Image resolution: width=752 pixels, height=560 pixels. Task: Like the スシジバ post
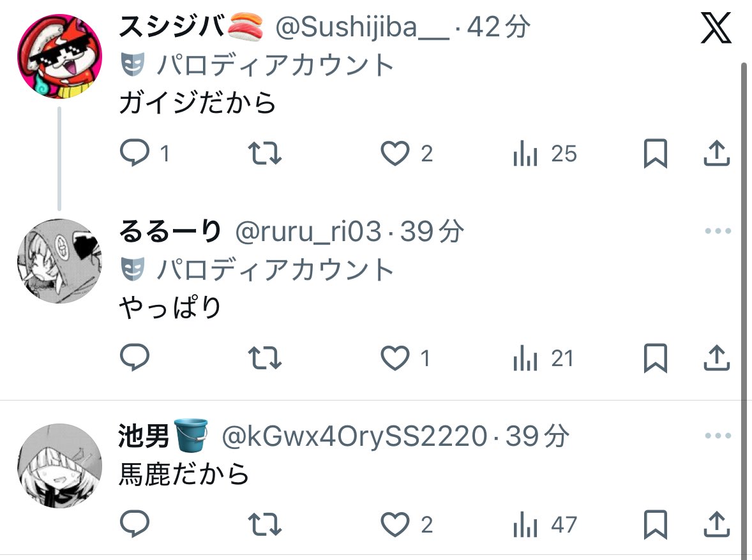click(x=395, y=153)
